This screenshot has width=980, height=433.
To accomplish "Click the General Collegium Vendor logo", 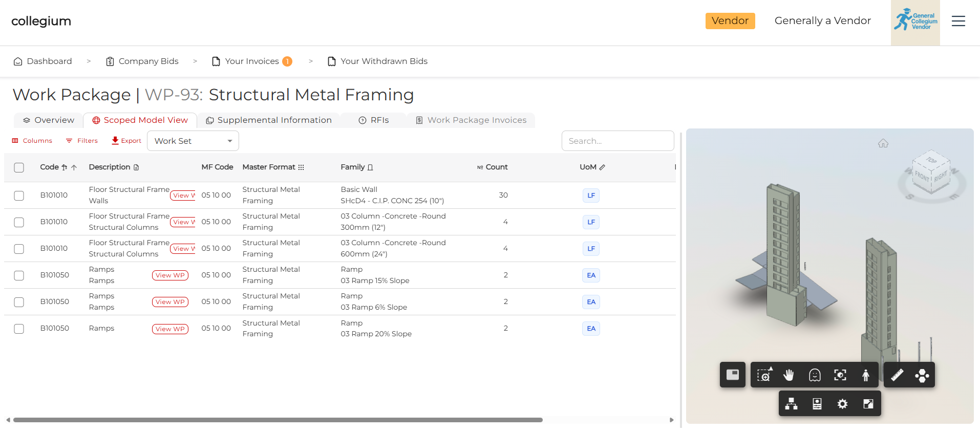I will coord(915,23).
